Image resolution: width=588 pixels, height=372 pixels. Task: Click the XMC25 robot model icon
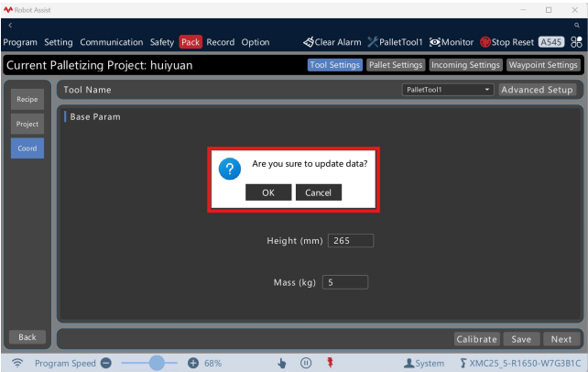pos(463,363)
